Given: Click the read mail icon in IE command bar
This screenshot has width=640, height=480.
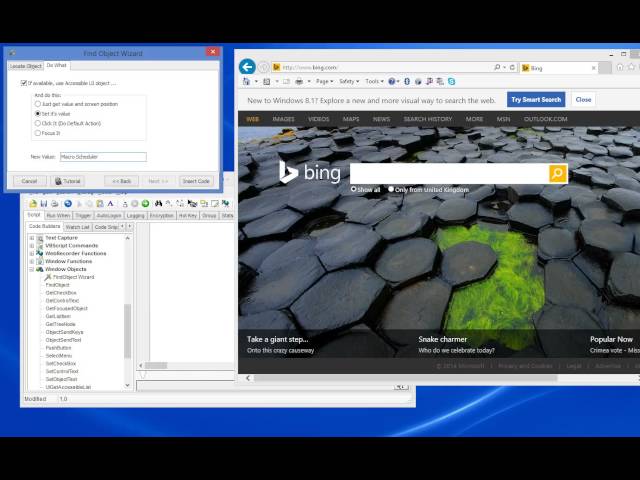Looking at the screenshot, I should 287,82.
